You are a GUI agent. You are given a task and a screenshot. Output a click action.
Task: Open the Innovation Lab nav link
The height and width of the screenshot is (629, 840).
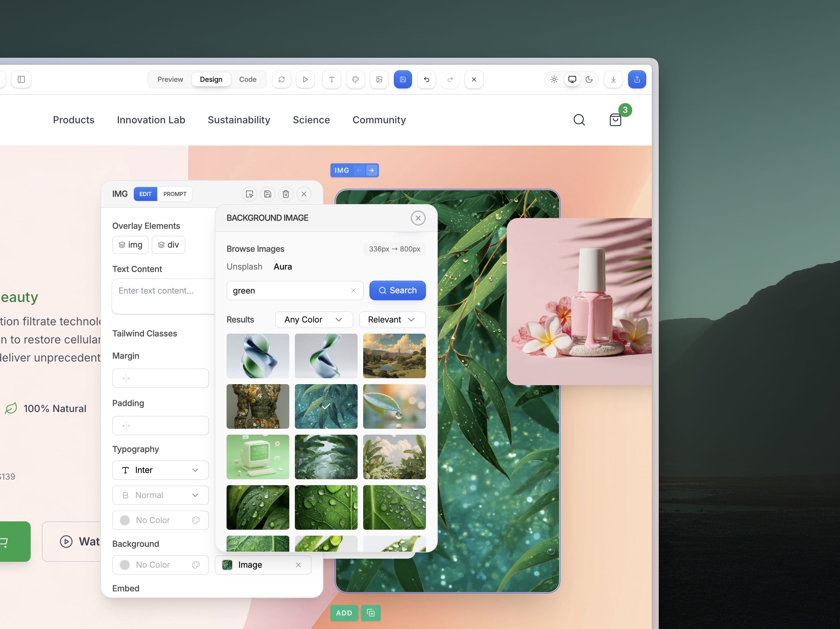click(x=151, y=120)
